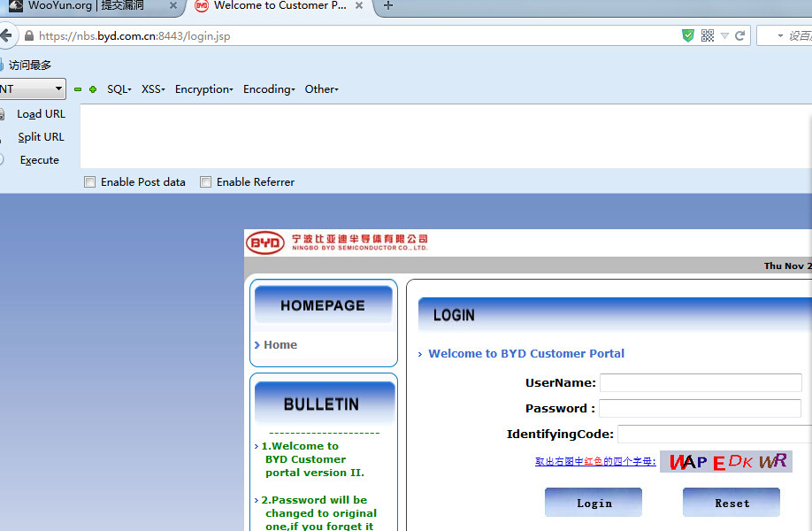Close the WooYun.org tab
Image resolution: width=812 pixels, height=531 pixels.
coord(173,5)
